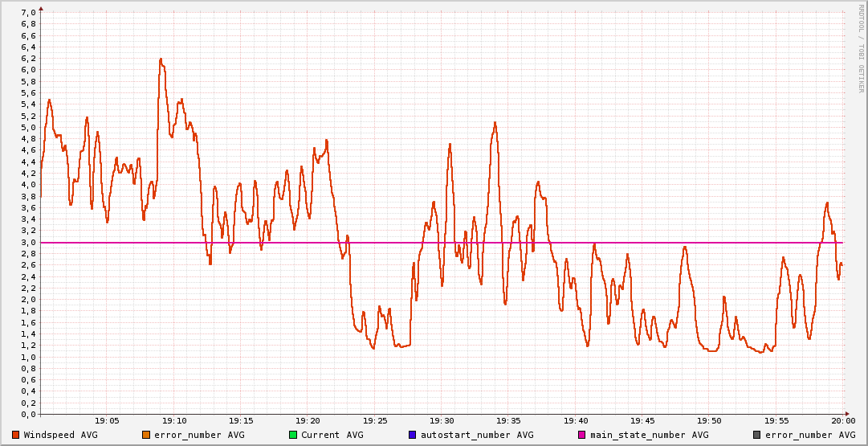The width and height of the screenshot is (868, 446).
Task: Click the 3,0 value on the y-axis
Action: click(28, 242)
